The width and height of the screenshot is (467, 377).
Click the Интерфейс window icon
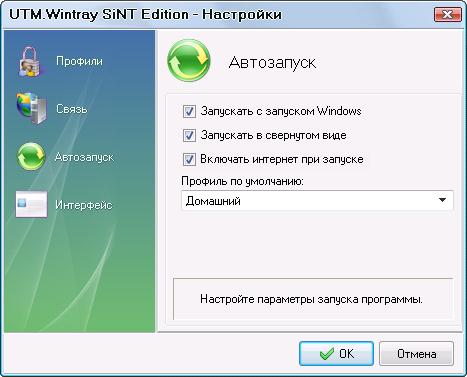click(31, 204)
